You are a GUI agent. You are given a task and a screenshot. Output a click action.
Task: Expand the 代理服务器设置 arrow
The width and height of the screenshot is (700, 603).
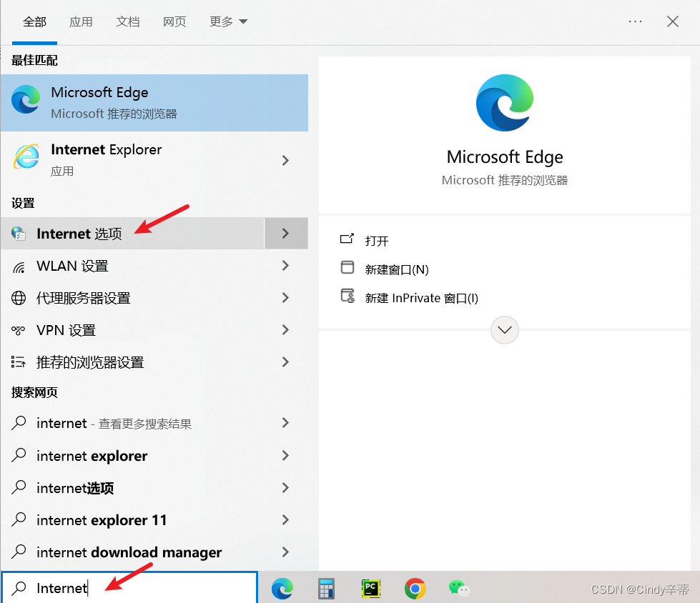286,297
